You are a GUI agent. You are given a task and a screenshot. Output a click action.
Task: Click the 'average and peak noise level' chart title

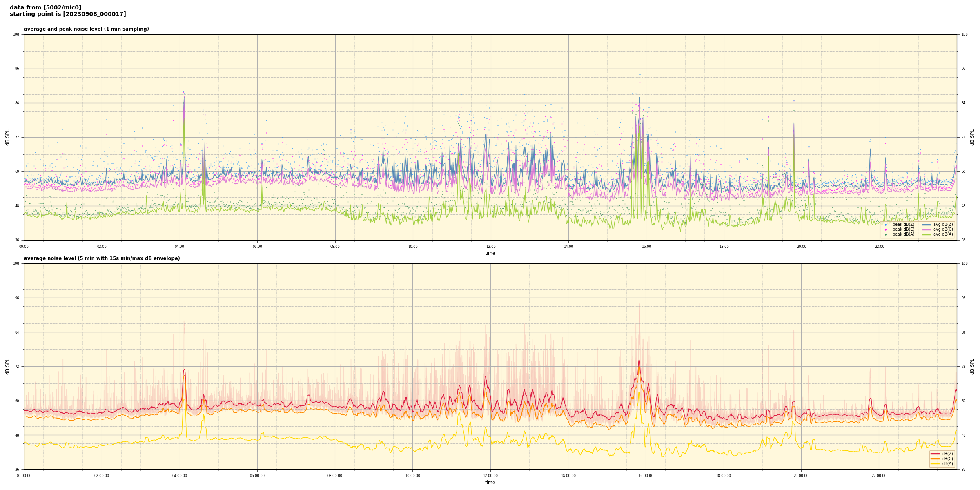(x=86, y=29)
